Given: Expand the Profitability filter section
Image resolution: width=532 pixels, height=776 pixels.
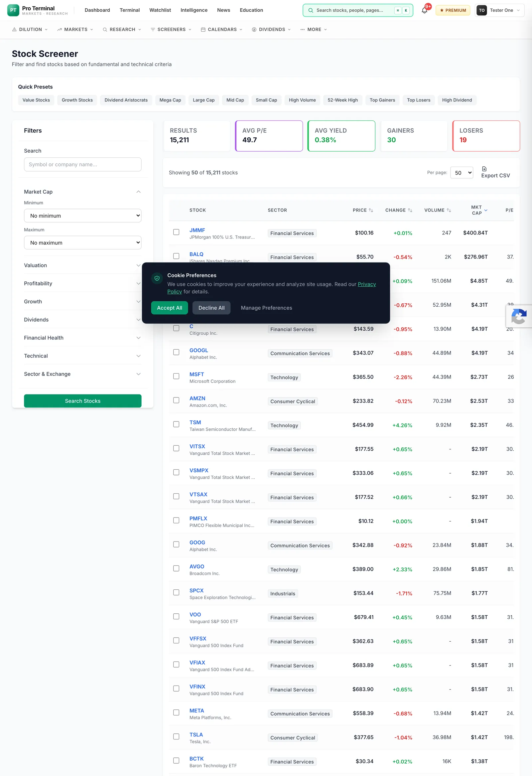Looking at the screenshot, I should pos(82,283).
